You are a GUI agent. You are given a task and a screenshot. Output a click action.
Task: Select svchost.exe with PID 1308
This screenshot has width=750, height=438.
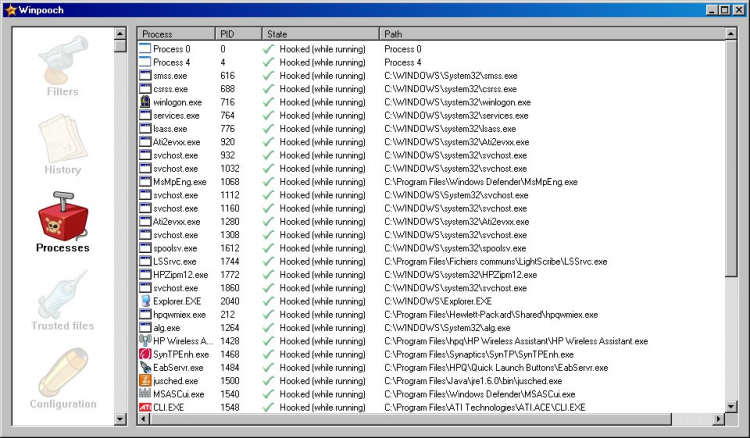click(176, 235)
